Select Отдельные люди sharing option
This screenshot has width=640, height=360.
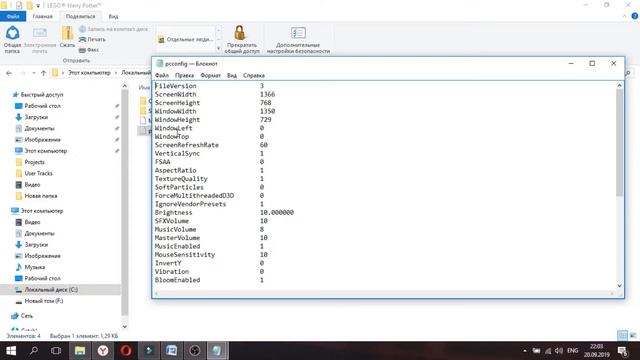(x=185, y=40)
